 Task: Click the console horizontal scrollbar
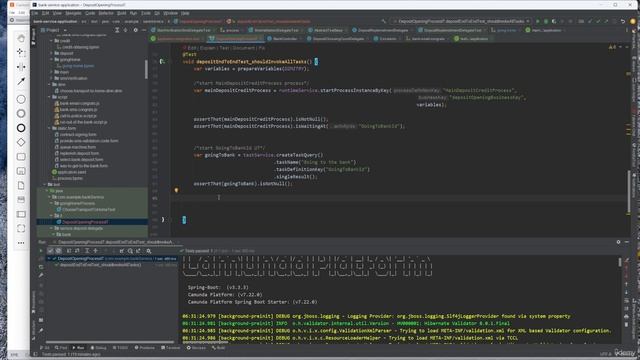pyautogui.click(x=204, y=342)
